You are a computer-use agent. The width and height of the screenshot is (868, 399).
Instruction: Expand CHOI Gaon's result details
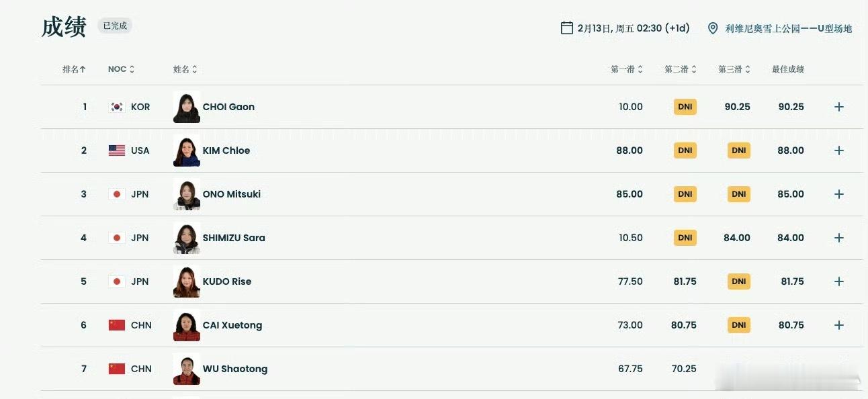[838, 107]
